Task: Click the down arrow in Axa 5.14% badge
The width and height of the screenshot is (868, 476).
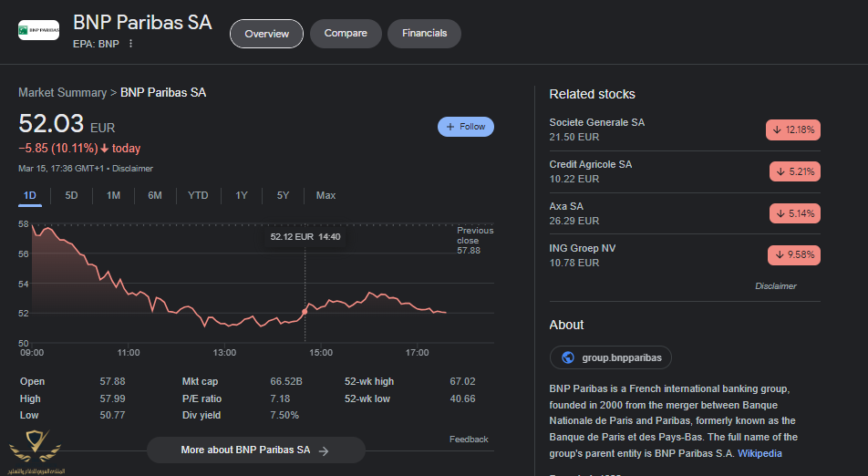Action: coord(780,213)
